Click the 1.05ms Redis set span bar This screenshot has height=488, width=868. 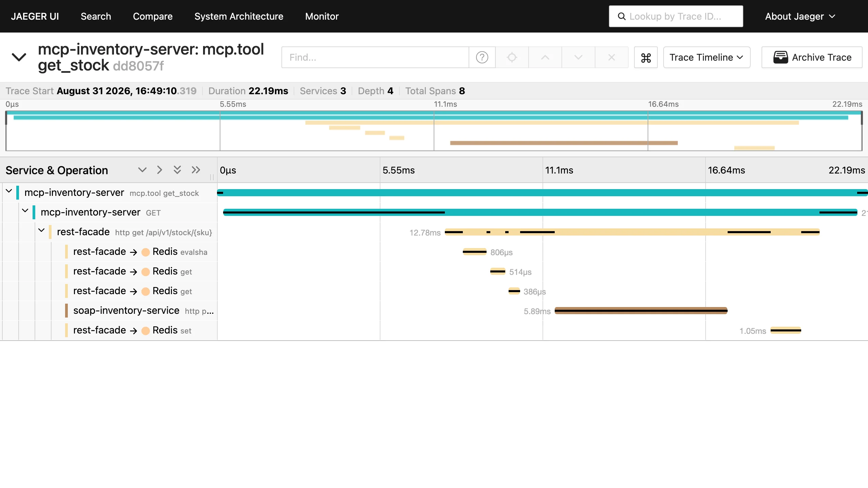point(786,330)
